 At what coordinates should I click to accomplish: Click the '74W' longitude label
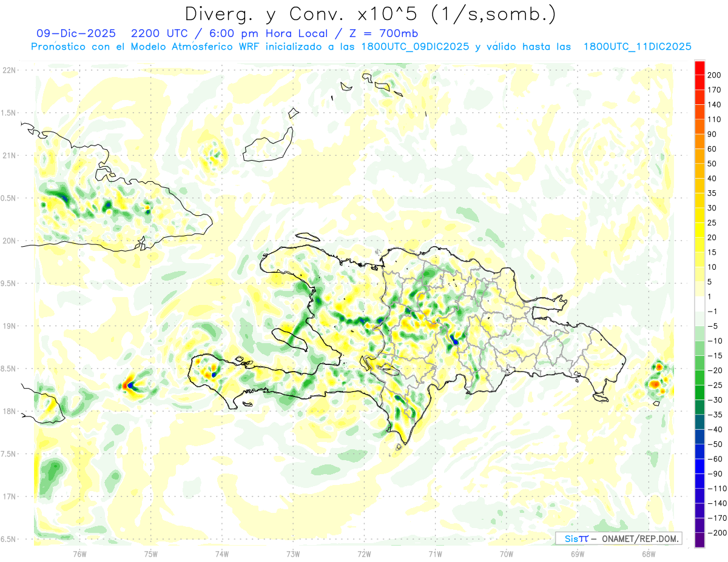click(x=221, y=553)
